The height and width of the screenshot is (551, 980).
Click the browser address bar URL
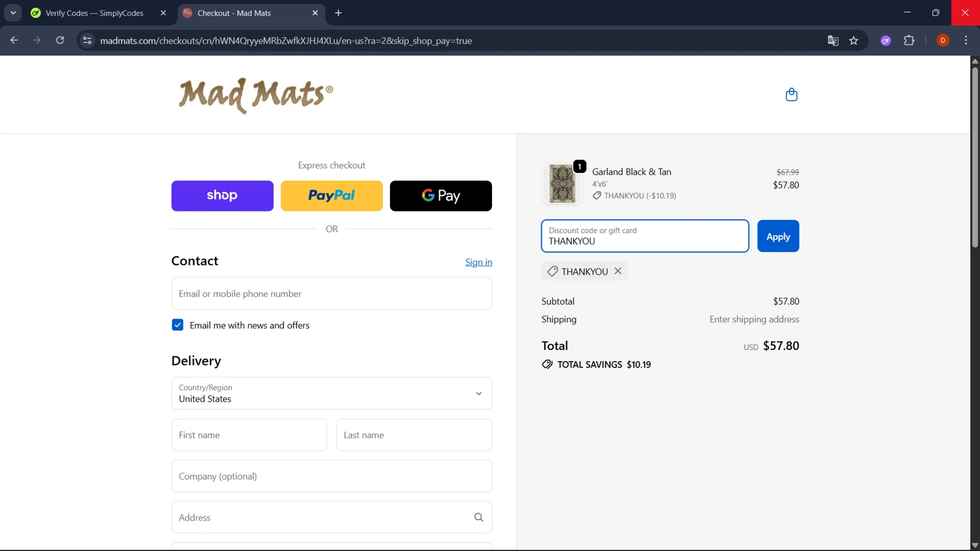[x=286, y=40]
